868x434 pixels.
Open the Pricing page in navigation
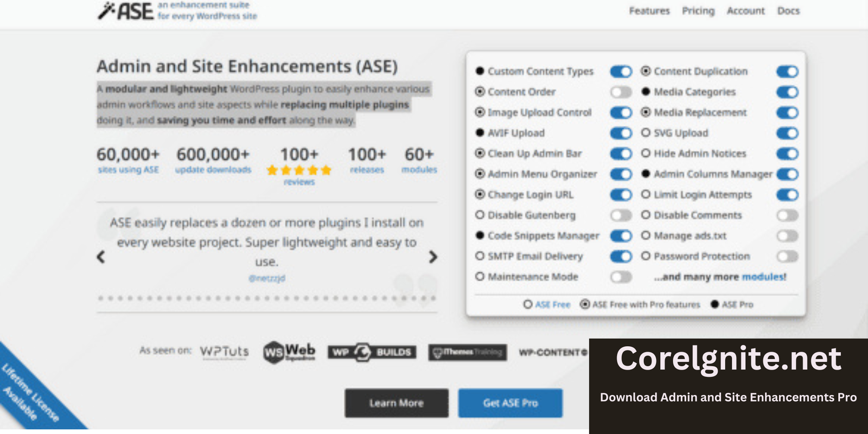pyautogui.click(x=698, y=11)
